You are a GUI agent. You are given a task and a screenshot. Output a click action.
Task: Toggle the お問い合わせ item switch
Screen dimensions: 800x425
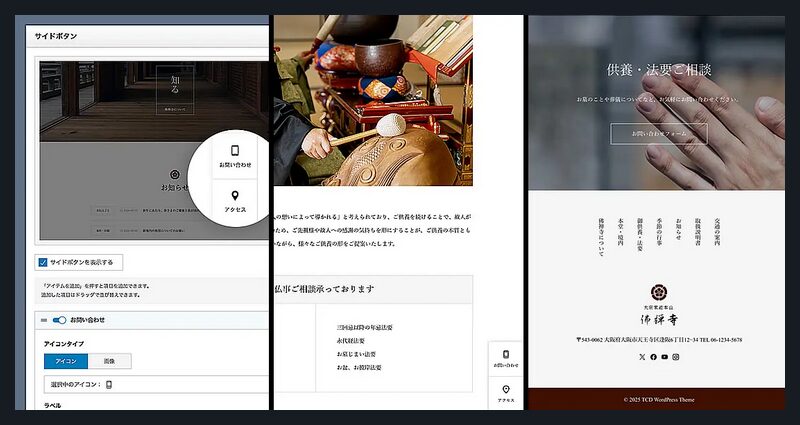point(59,320)
